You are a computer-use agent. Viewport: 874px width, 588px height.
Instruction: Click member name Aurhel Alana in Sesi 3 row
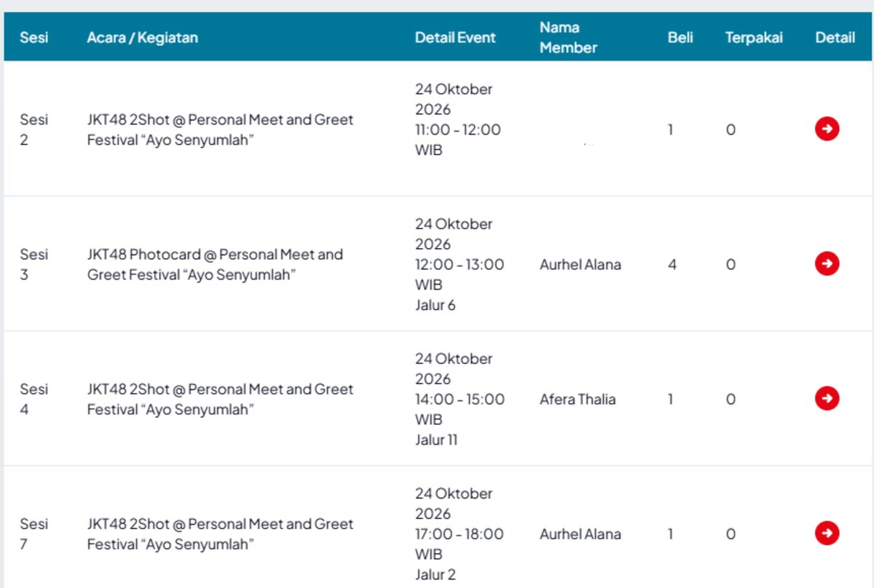[x=580, y=264]
